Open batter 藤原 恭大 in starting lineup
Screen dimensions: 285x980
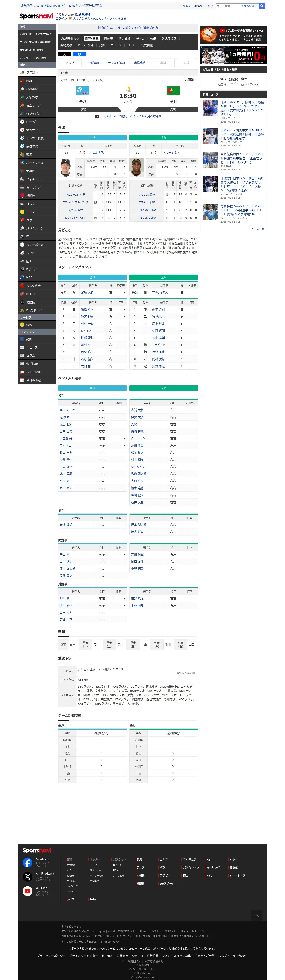click(x=87, y=310)
